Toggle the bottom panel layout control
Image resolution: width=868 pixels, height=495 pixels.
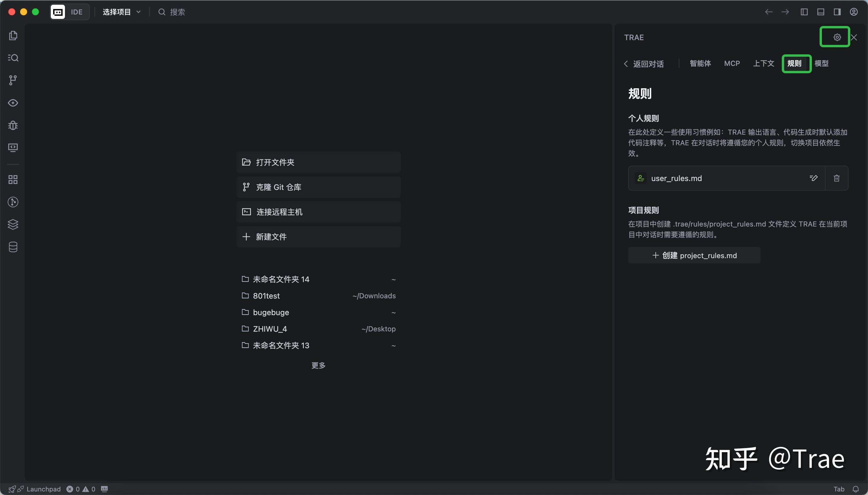tap(820, 12)
